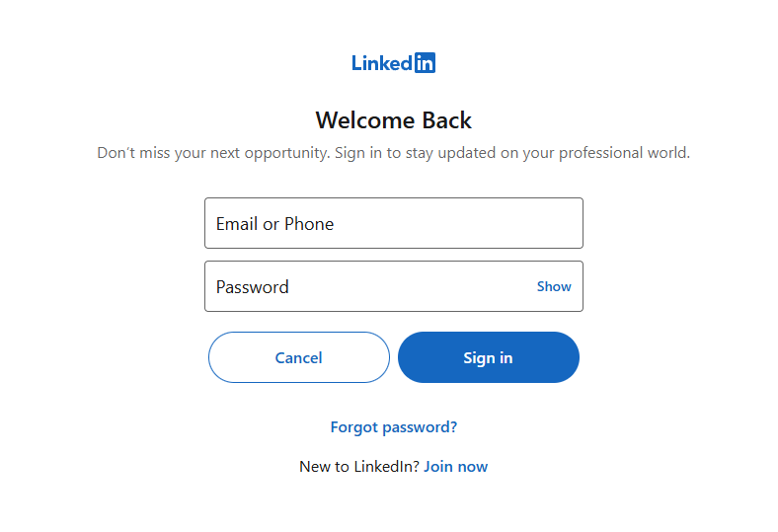
Task: Create a new account via Join now
Action: 455,466
